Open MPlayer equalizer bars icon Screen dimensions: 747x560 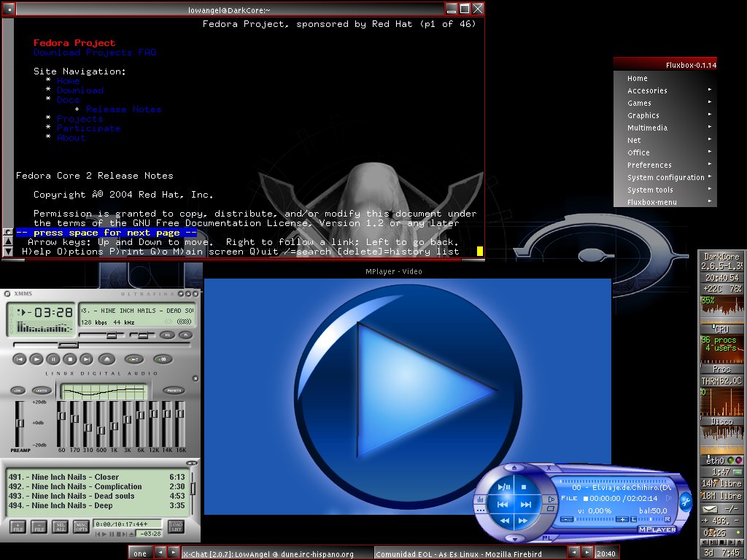(x=481, y=500)
